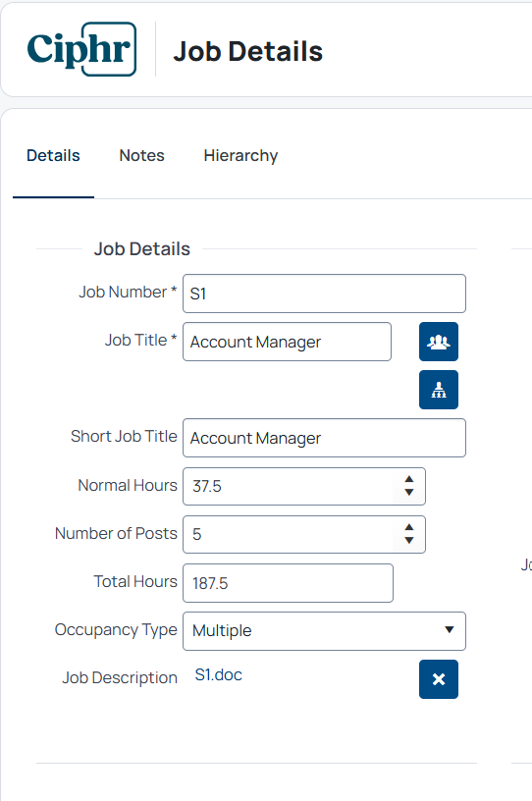The width and height of the screenshot is (532, 801).
Task: Decrease Normal Hours with down arrow
Action: [409, 493]
